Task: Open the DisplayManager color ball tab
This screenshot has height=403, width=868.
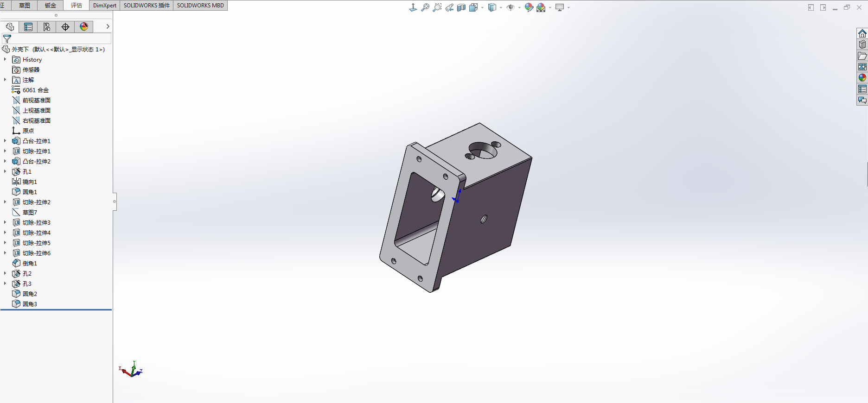Action: (84, 27)
